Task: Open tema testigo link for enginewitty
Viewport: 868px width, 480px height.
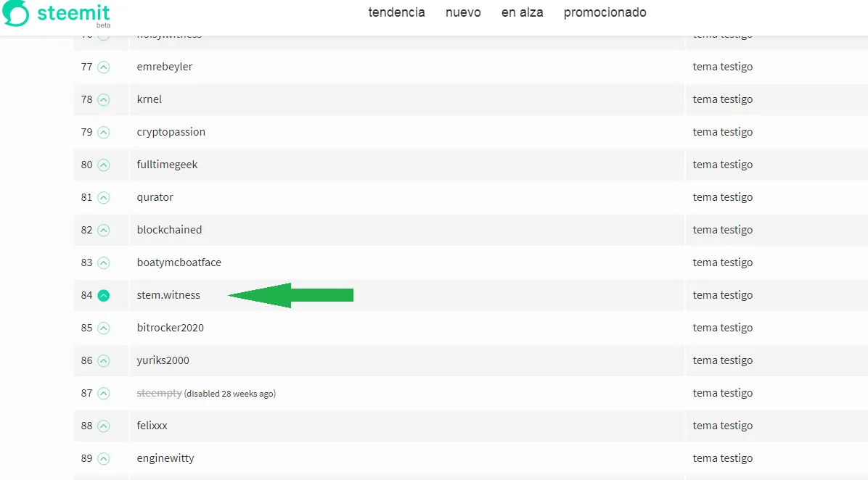Action: [722, 458]
